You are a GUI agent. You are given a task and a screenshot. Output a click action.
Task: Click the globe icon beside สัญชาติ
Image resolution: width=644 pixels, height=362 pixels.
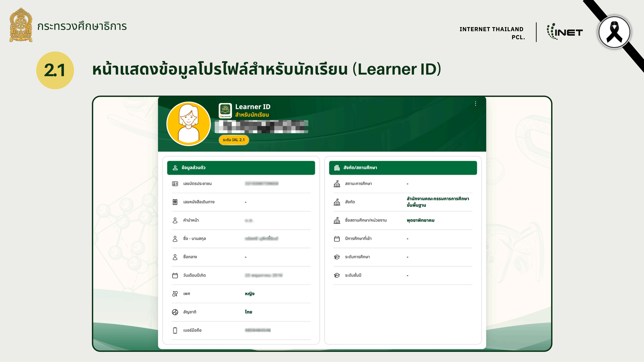(175, 312)
